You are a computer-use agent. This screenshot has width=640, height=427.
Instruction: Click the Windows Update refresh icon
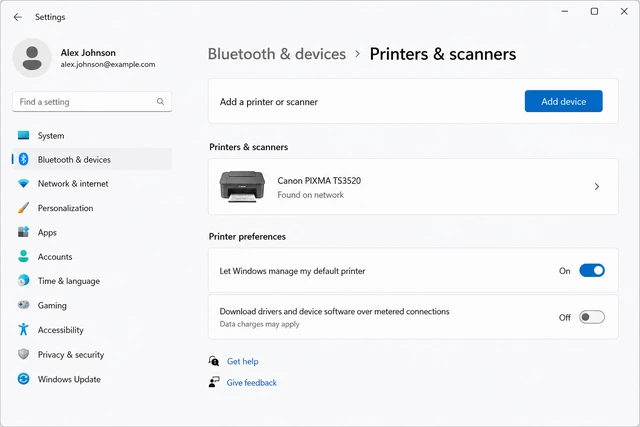tap(24, 379)
